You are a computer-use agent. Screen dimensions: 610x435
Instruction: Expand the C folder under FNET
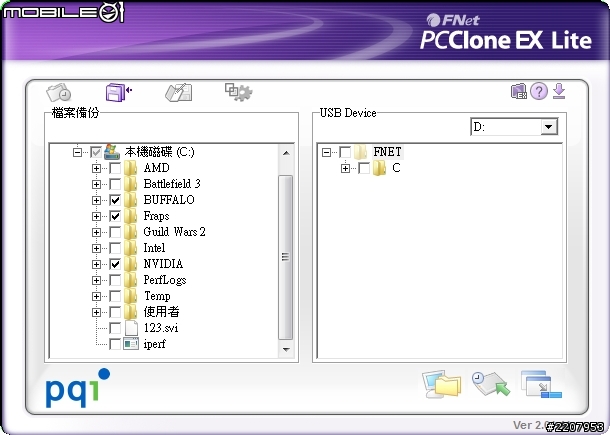point(345,168)
